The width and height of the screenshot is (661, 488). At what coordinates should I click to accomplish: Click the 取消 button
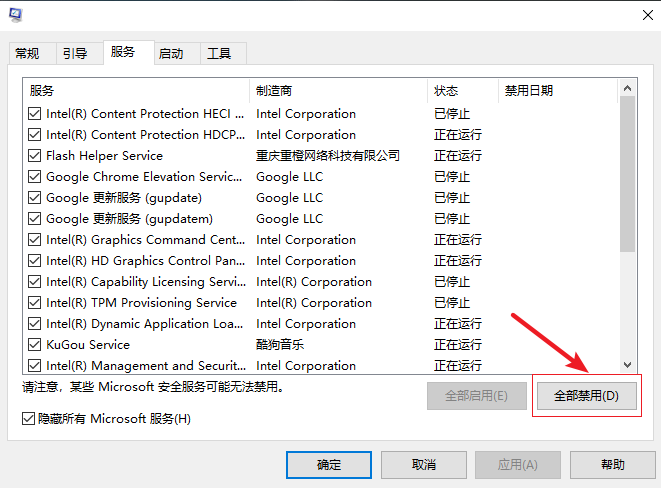[x=424, y=465]
